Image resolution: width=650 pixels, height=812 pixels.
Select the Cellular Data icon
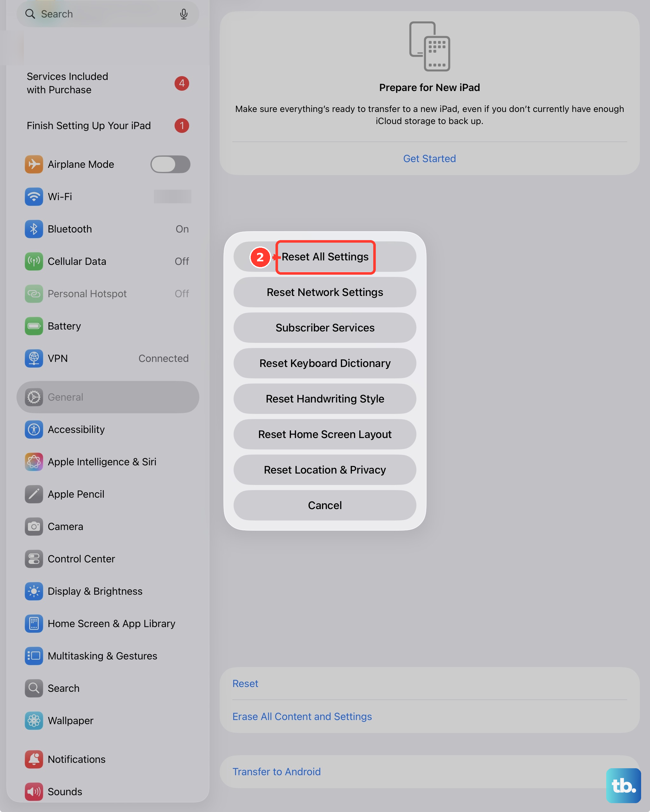[34, 261]
